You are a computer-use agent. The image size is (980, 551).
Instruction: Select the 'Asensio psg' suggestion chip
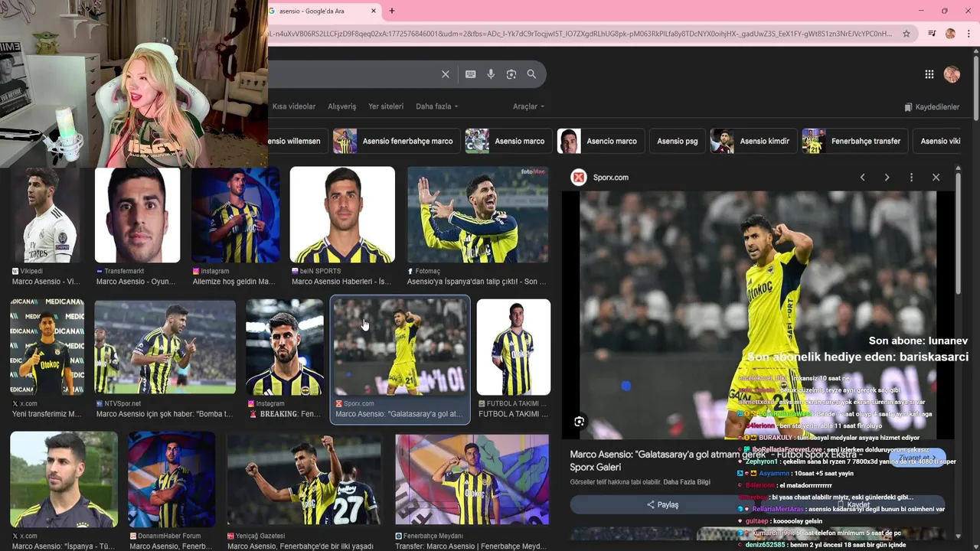click(x=677, y=141)
